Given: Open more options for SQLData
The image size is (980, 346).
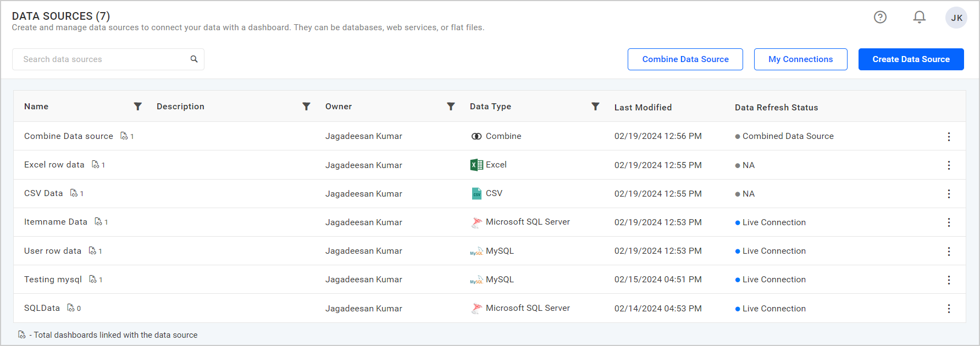Looking at the screenshot, I should 949,308.
